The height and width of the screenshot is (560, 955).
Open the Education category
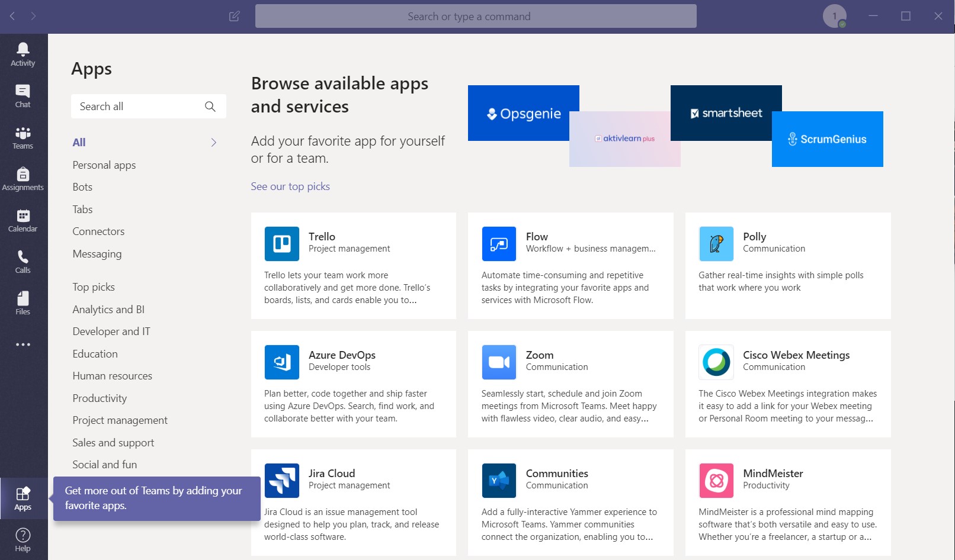point(95,354)
